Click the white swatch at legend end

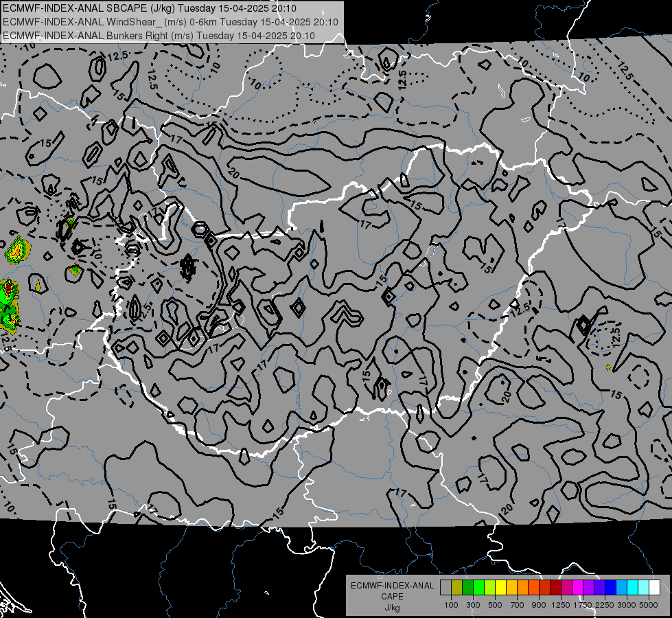(654, 587)
